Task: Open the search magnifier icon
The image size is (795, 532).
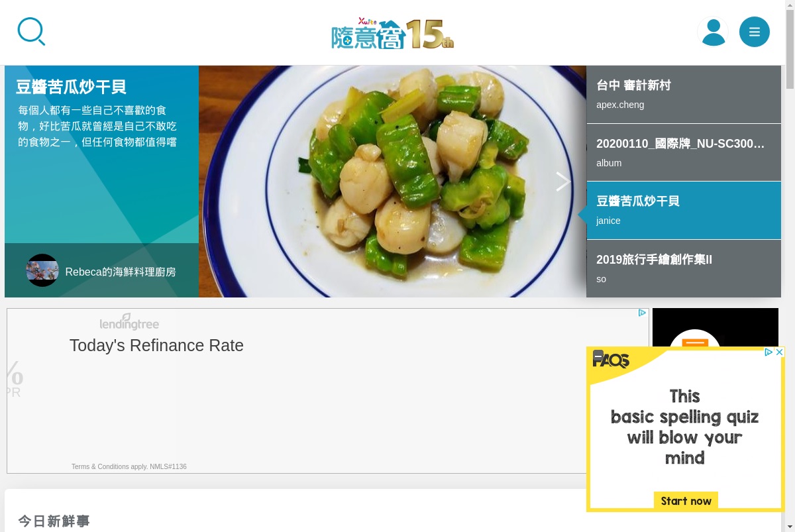Action: coord(31,32)
